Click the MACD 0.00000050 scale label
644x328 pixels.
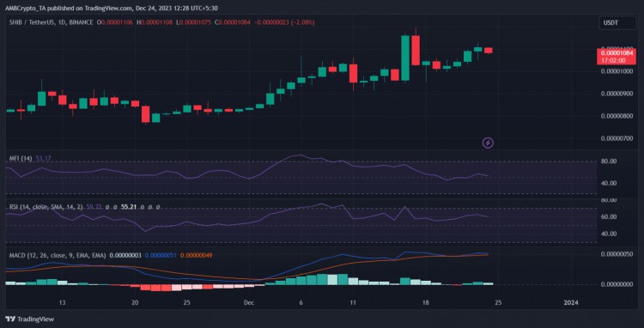pos(617,254)
